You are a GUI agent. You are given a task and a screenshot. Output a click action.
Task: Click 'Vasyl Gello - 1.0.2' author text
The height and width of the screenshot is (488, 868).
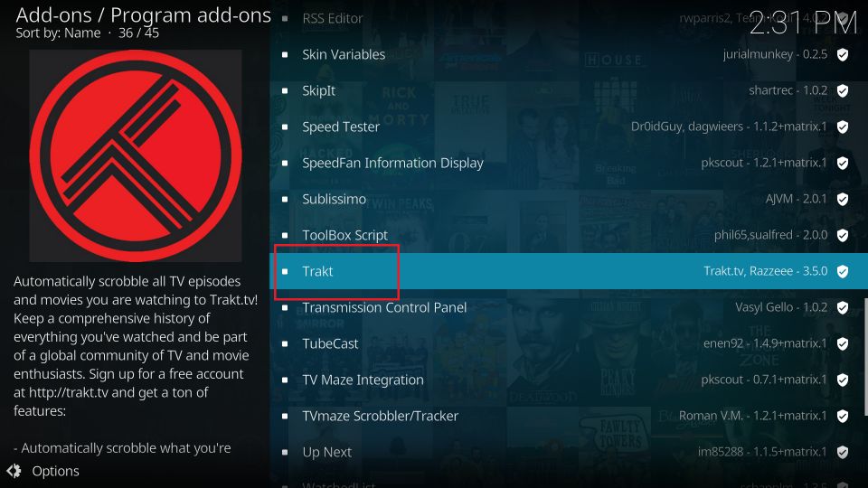click(x=781, y=307)
